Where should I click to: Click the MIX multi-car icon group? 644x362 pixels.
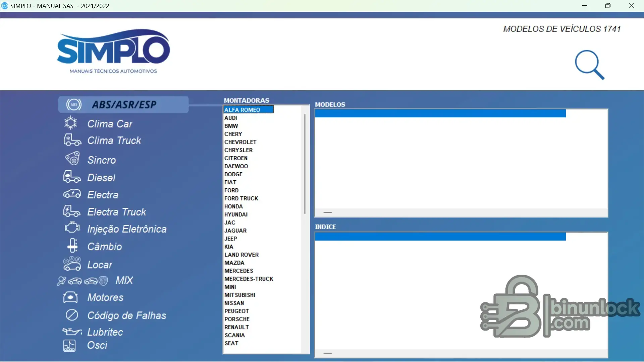click(x=83, y=281)
